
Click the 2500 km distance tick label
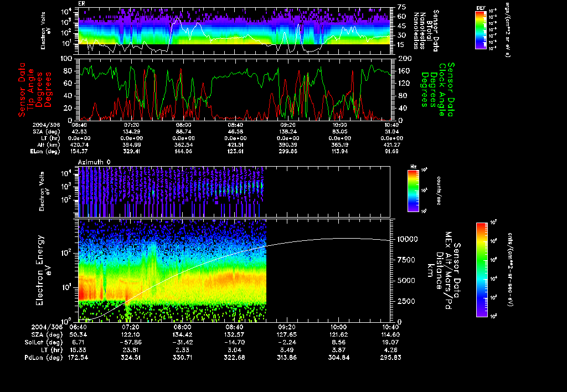coord(406,301)
